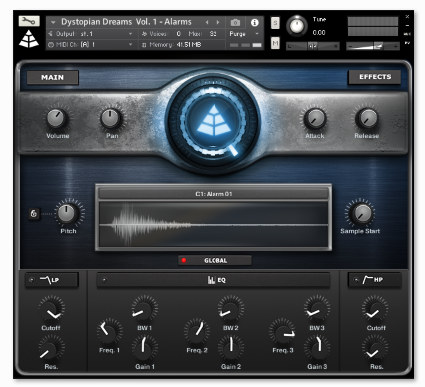This screenshot has height=387, width=425.
Task: Toggle the EQ power switch
Action: (104, 280)
